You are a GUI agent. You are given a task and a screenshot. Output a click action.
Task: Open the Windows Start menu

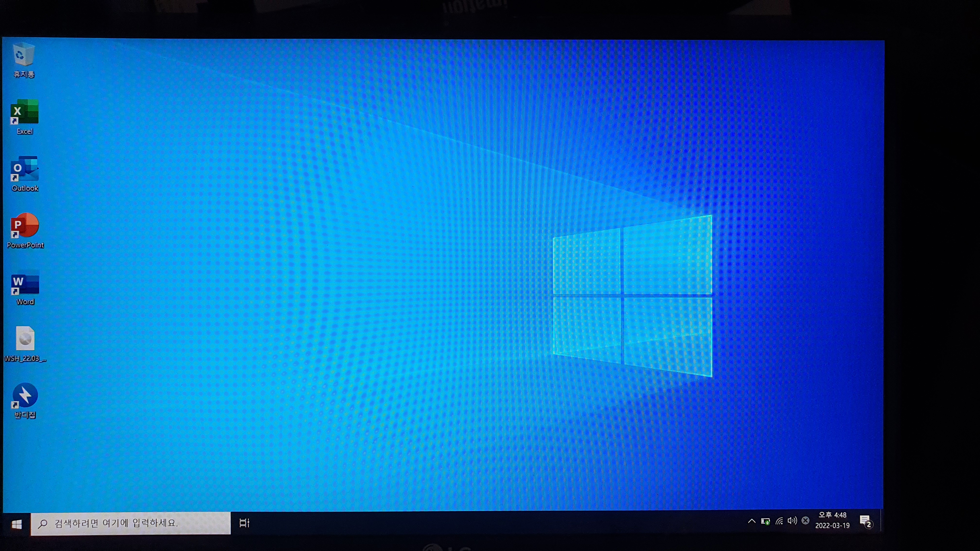tap(17, 524)
